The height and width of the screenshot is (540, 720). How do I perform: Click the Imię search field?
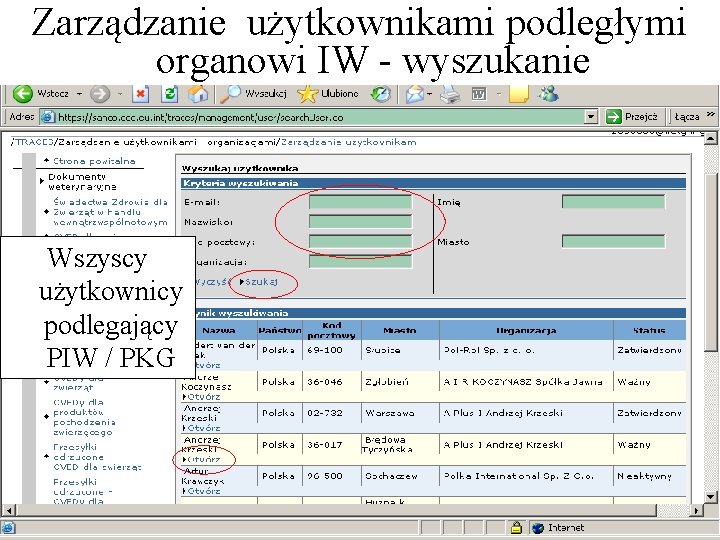[x=613, y=202]
